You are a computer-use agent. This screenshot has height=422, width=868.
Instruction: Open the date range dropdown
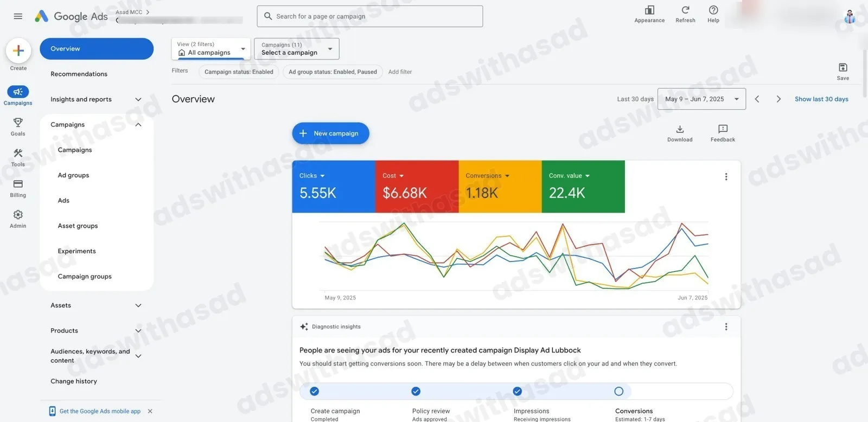click(x=701, y=99)
